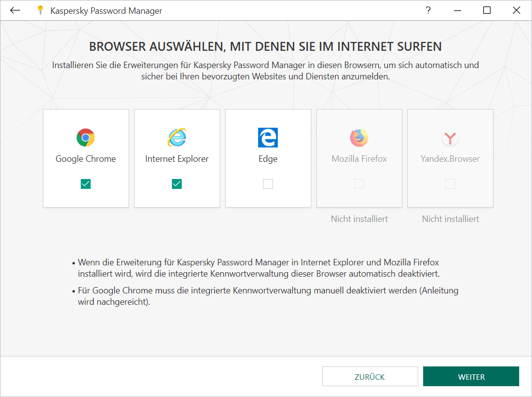Click 'Nicht installiert' under Mozilla Firefox

tap(359, 219)
